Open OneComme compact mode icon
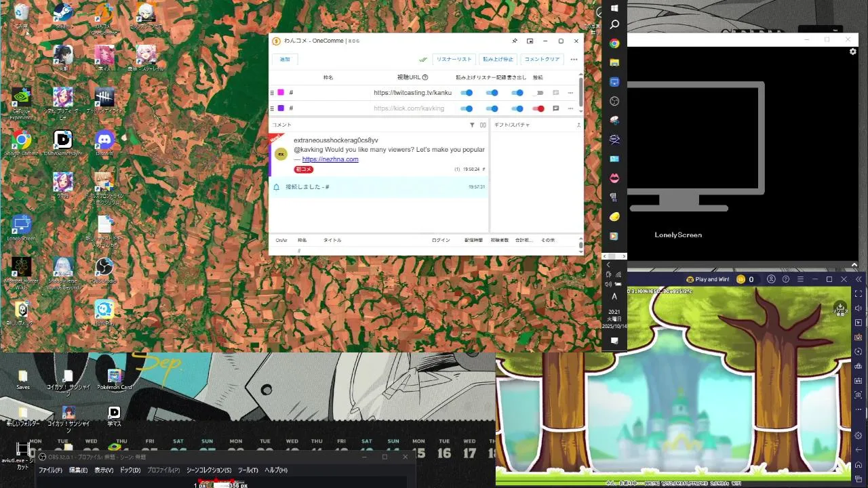Image resolution: width=868 pixels, height=488 pixels. 530,41
